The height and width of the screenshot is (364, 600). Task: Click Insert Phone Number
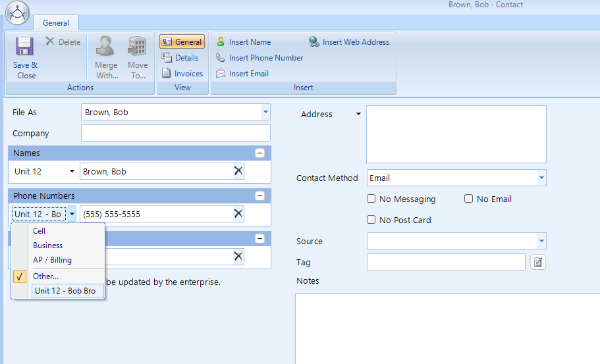point(260,58)
